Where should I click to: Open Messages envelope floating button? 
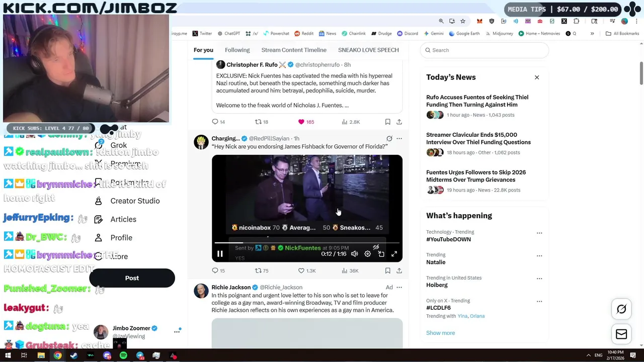(x=621, y=334)
